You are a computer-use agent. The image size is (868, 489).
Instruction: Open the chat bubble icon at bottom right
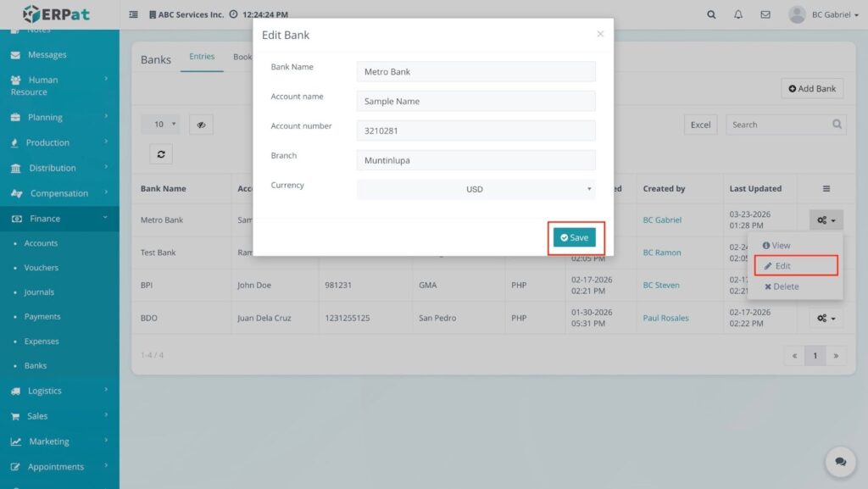[x=840, y=462]
